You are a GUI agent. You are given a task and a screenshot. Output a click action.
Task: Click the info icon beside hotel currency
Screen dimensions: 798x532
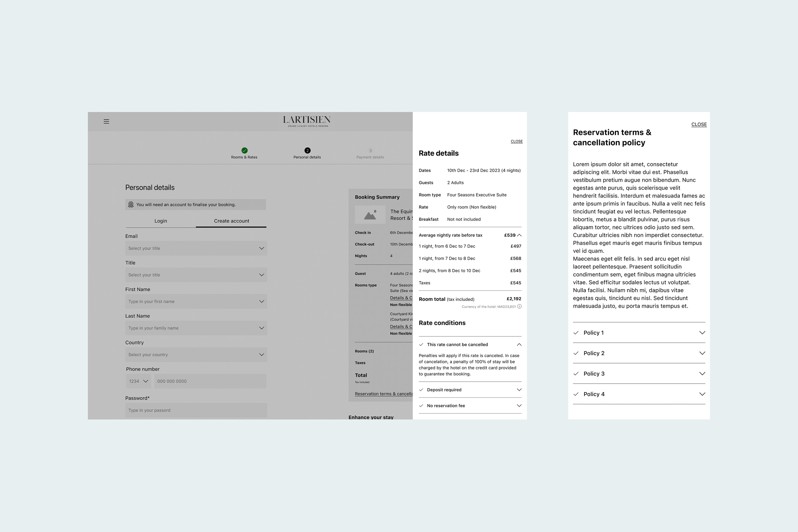point(519,306)
